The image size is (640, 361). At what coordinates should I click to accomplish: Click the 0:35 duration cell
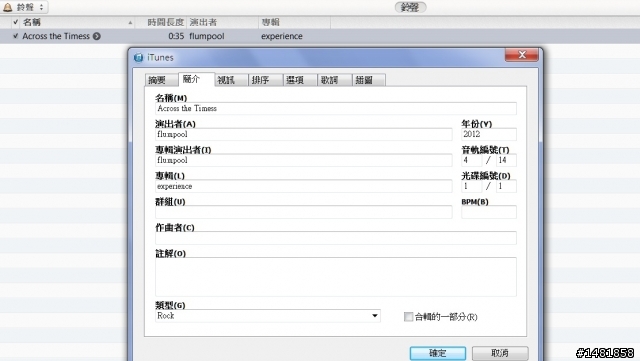176,36
